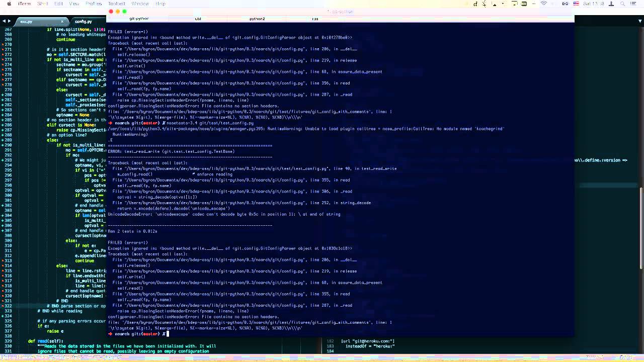644x362 pixels.
Task: Click the AirPlay display menu bar icon
Action: (514, 4)
